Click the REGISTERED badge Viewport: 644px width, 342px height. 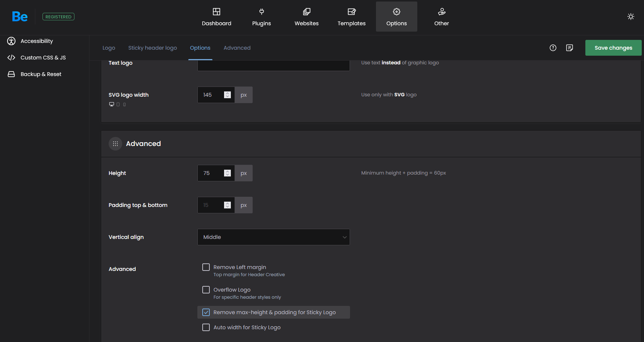coord(58,17)
